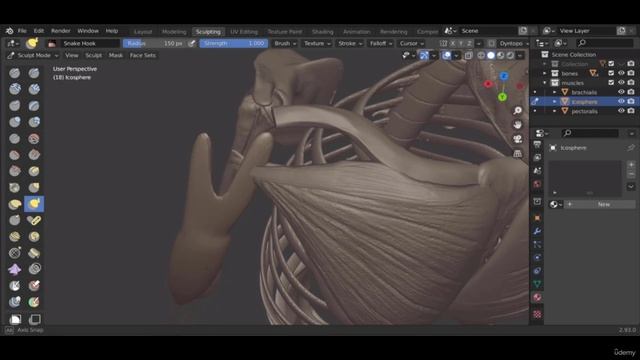
Task: Toggle visibility of Icosphere object
Action: [621, 101]
